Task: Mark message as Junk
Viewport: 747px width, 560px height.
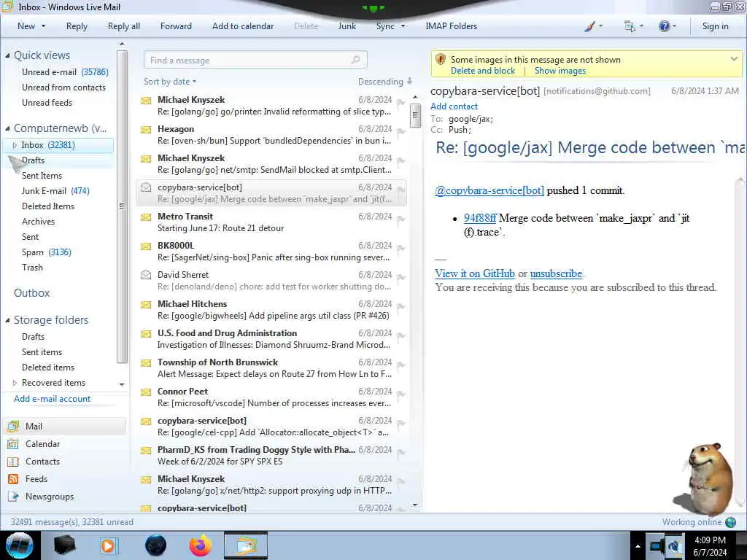Action: [x=347, y=26]
